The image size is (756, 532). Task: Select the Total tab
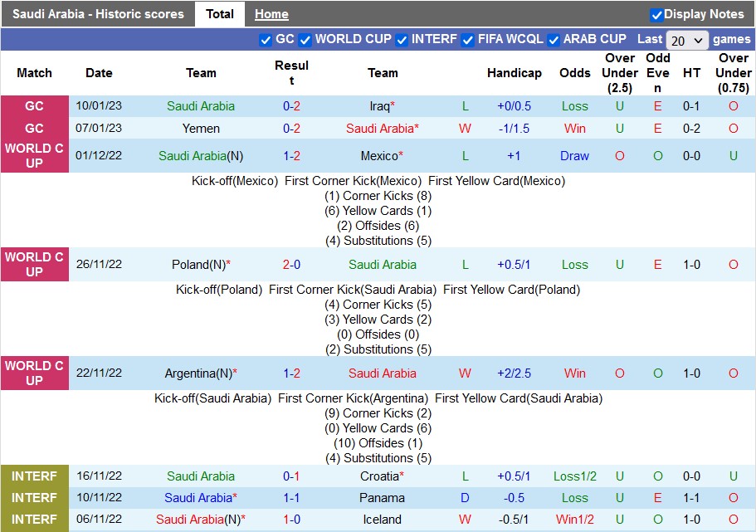coord(220,14)
